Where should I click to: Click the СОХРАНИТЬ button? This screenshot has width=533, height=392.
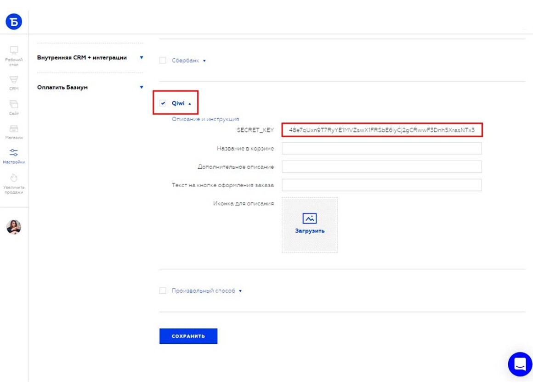click(188, 336)
